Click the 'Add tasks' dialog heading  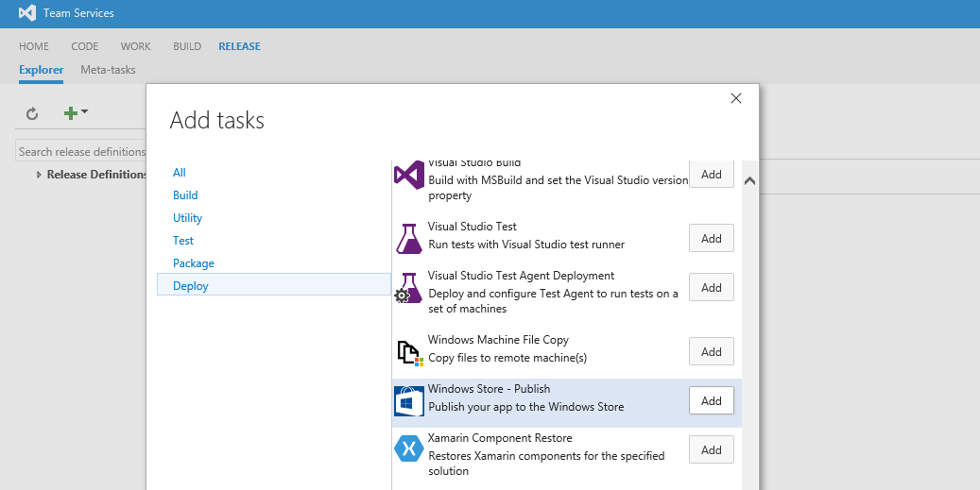point(216,120)
